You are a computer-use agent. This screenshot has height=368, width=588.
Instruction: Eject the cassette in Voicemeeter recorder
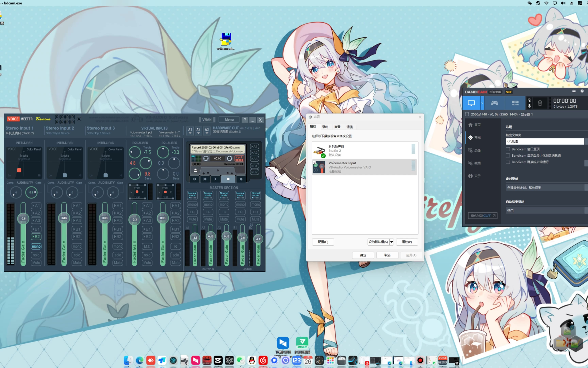pyautogui.click(x=195, y=170)
